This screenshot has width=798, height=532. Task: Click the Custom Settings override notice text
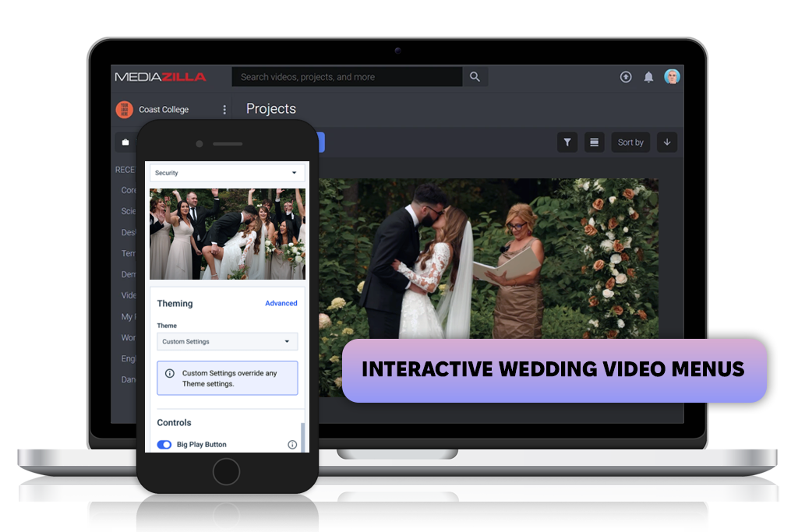tap(230, 379)
